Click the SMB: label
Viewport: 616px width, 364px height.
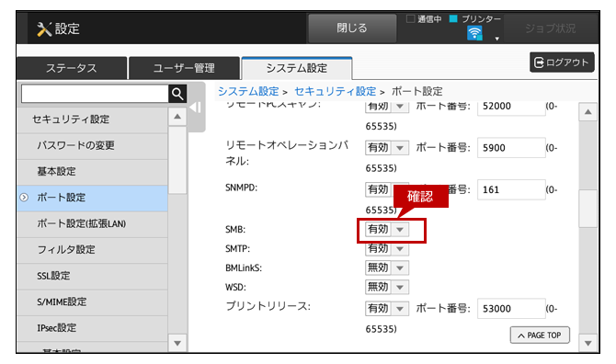[235, 230]
